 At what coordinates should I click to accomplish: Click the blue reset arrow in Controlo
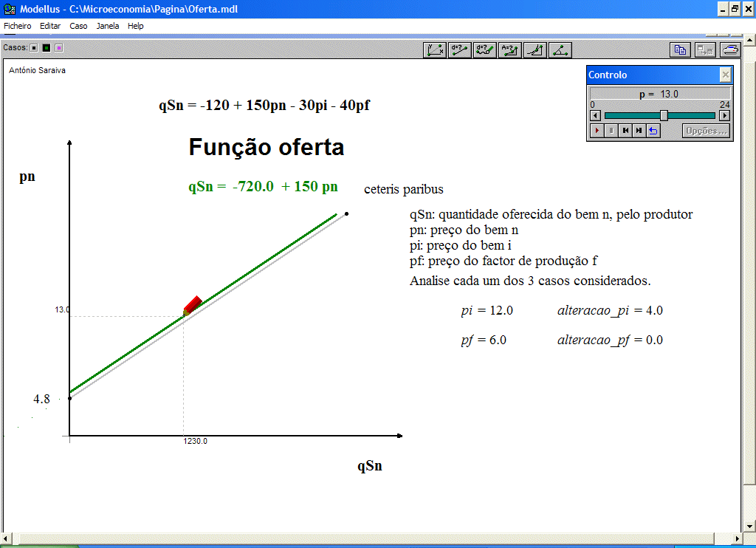pos(653,131)
